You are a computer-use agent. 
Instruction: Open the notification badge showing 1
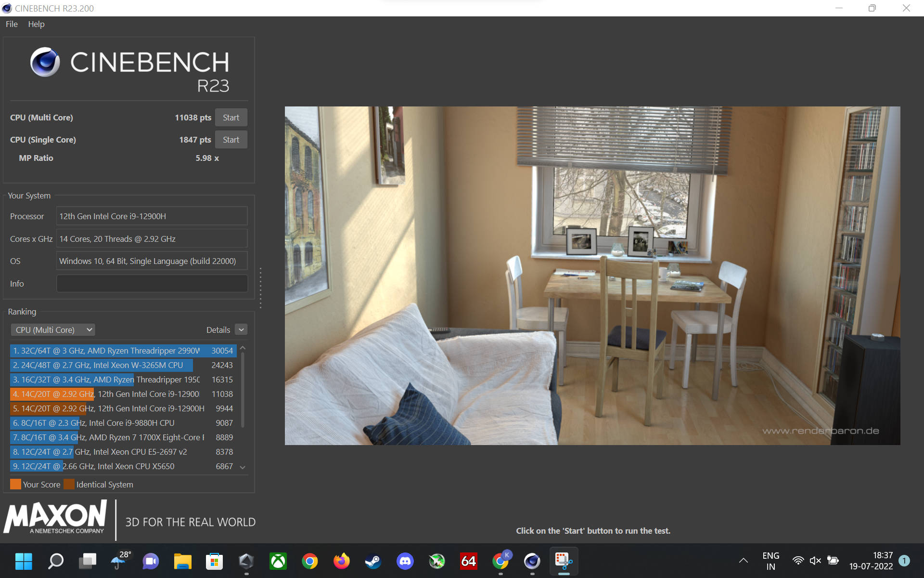point(904,561)
